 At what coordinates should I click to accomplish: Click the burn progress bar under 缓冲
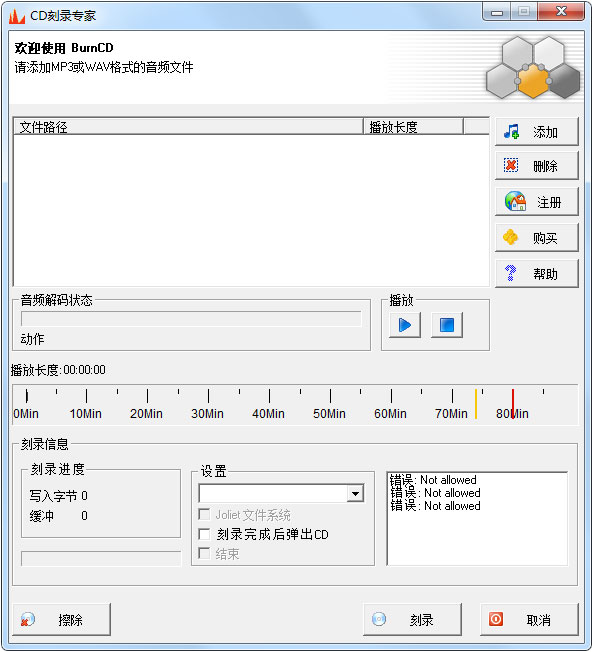101,558
